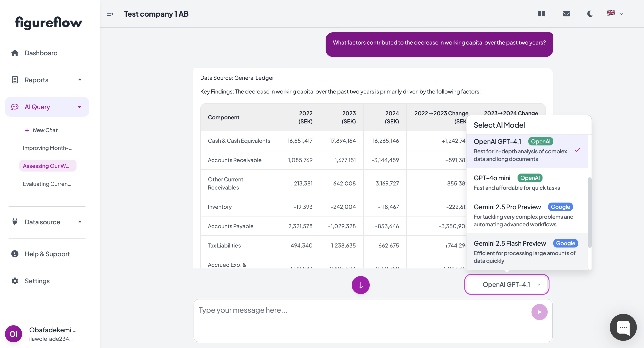This screenshot has width=644, height=348.
Task: Click the OI user avatar
Action: [x=14, y=334]
